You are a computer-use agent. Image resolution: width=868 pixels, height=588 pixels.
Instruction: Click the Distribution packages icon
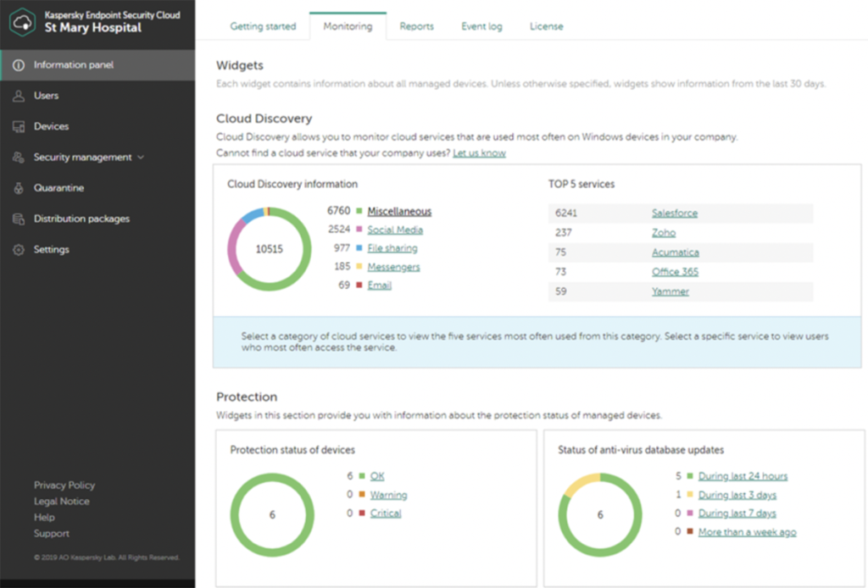[x=19, y=219]
